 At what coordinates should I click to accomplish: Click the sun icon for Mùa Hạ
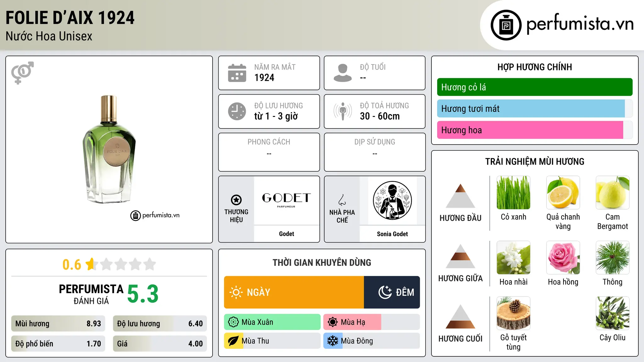click(x=333, y=322)
